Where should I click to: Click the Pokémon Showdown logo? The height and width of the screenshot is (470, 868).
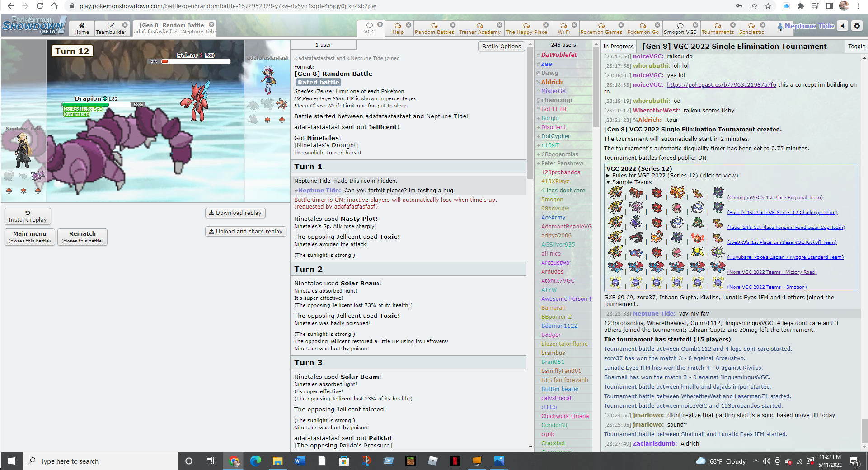[34, 25]
